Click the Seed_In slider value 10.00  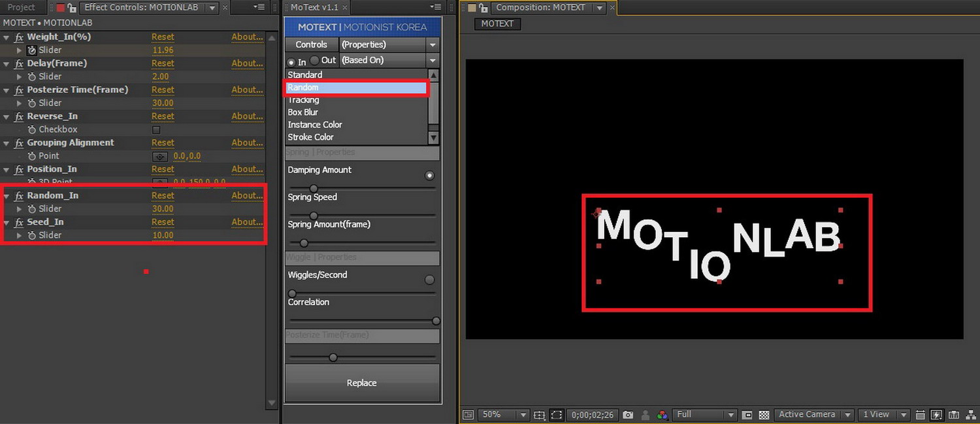[x=163, y=235]
